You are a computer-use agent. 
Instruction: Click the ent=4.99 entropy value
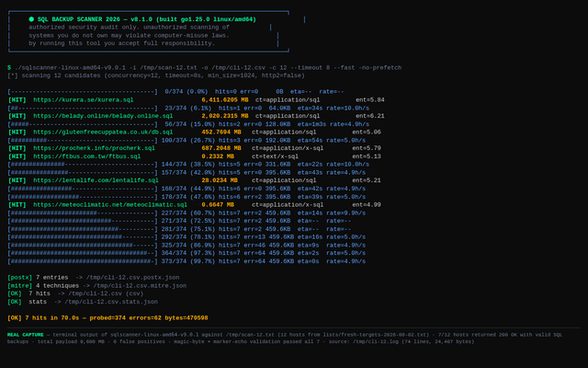[x=367, y=205]
